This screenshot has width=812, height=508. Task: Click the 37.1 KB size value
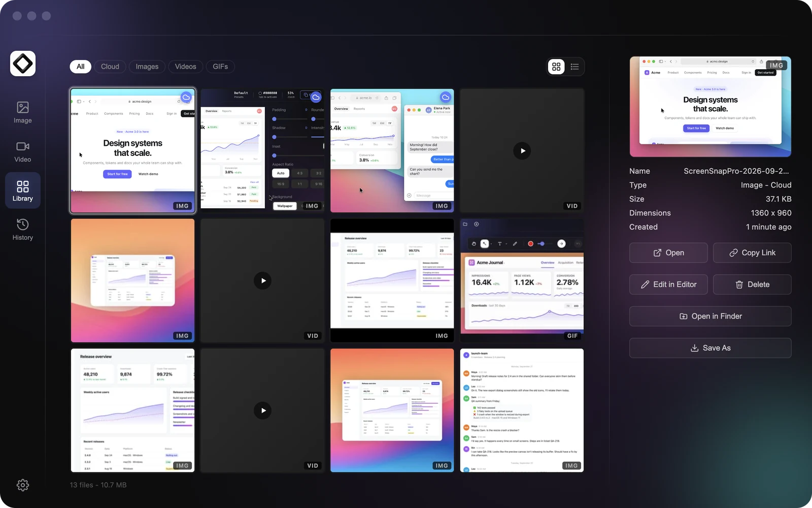point(779,199)
